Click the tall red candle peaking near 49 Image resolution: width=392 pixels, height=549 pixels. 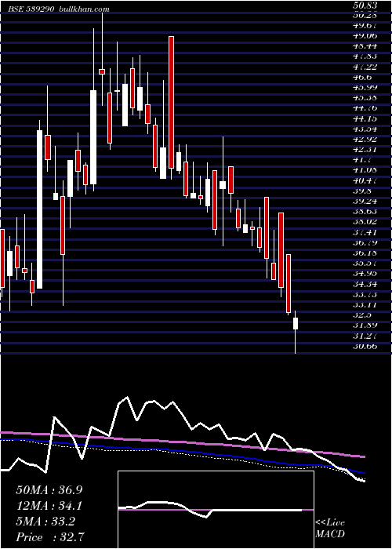171,102
